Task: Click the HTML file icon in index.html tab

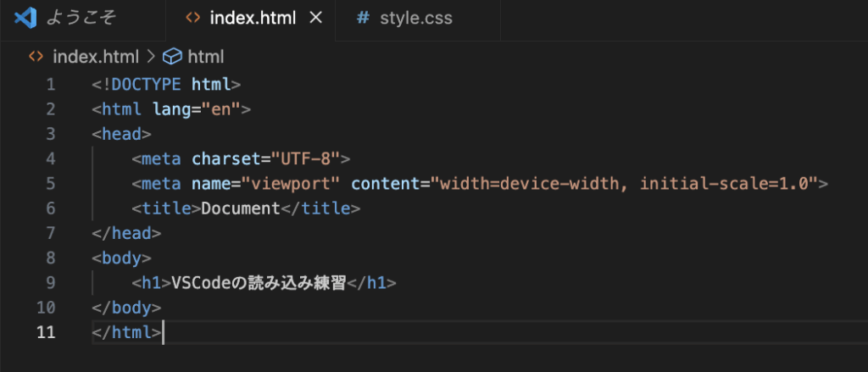Action: (x=192, y=19)
